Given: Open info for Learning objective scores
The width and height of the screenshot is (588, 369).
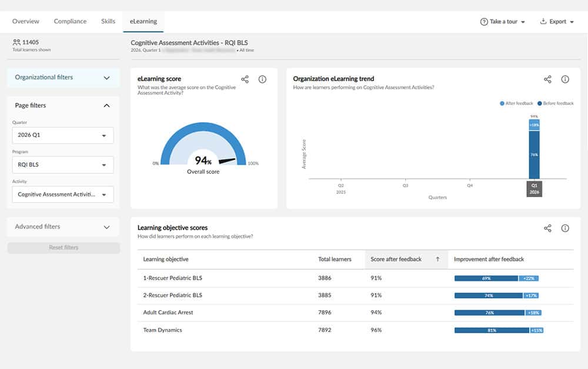Looking at the screenshot, I should point(565,228).
